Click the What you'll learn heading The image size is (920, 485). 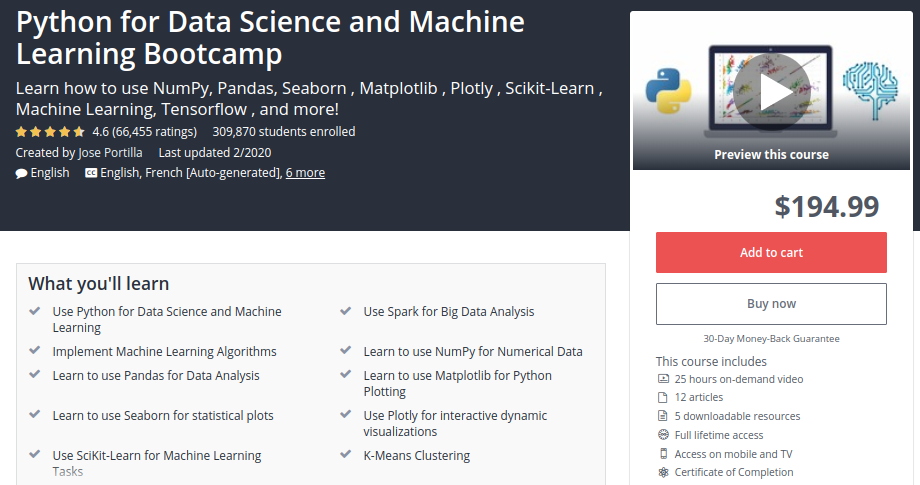(99, 284)
